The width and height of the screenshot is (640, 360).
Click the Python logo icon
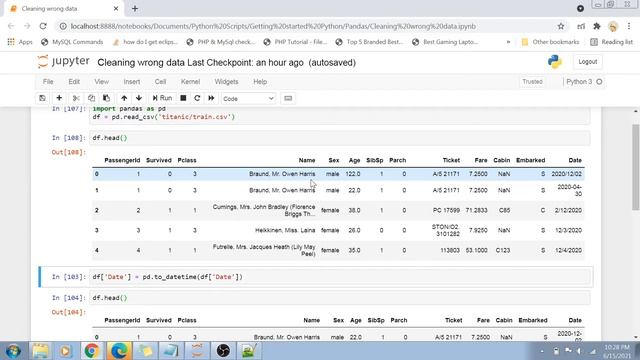click(555, 62)
